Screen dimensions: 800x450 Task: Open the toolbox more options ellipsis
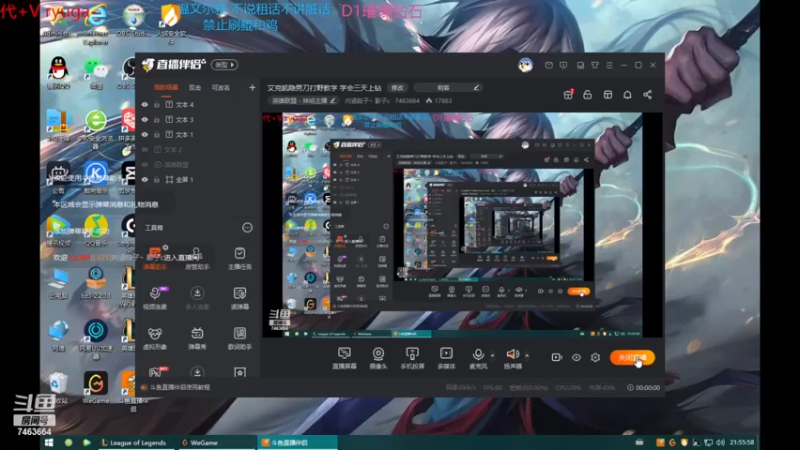(x=247, y=228)
